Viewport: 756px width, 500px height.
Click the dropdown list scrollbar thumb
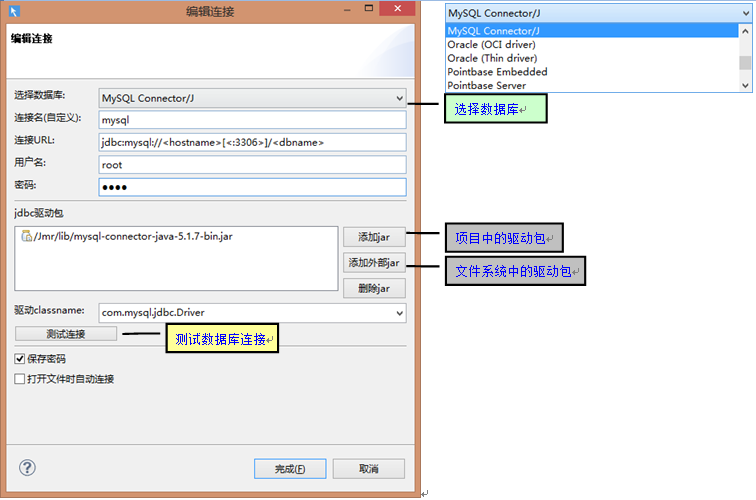(x=745, y=63)
